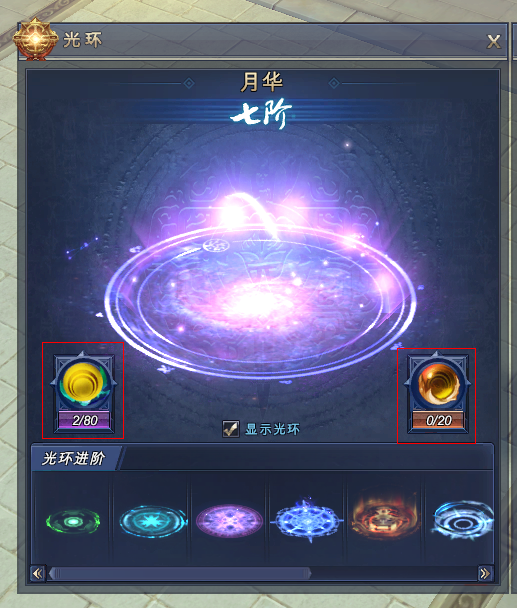Select the green halo in the advancement row
The image size is (517, 608).
(x=73, y=522)
